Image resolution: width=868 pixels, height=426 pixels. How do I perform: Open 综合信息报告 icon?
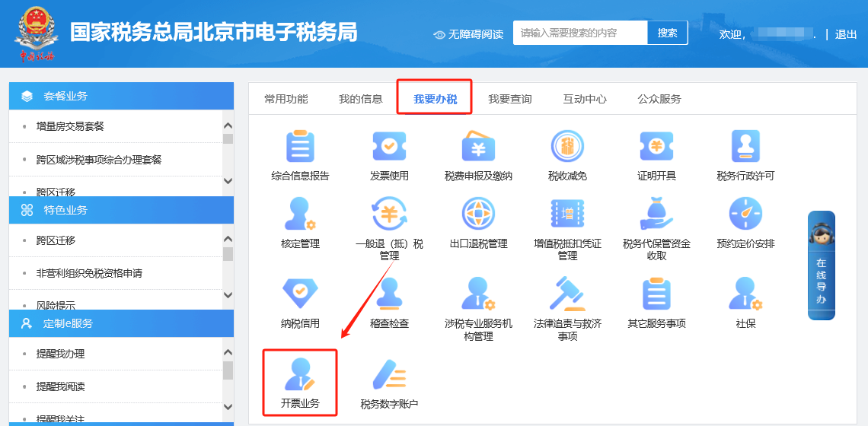click(300, 147)
